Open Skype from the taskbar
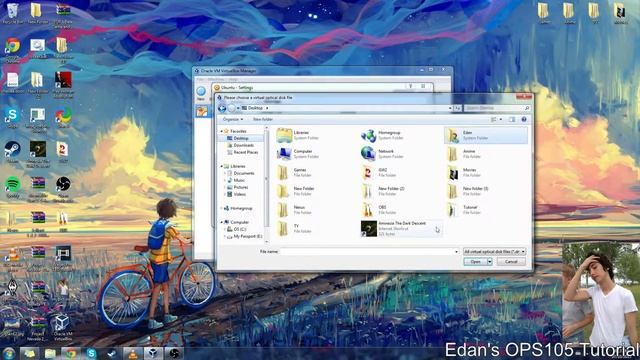 click(91, 353)
